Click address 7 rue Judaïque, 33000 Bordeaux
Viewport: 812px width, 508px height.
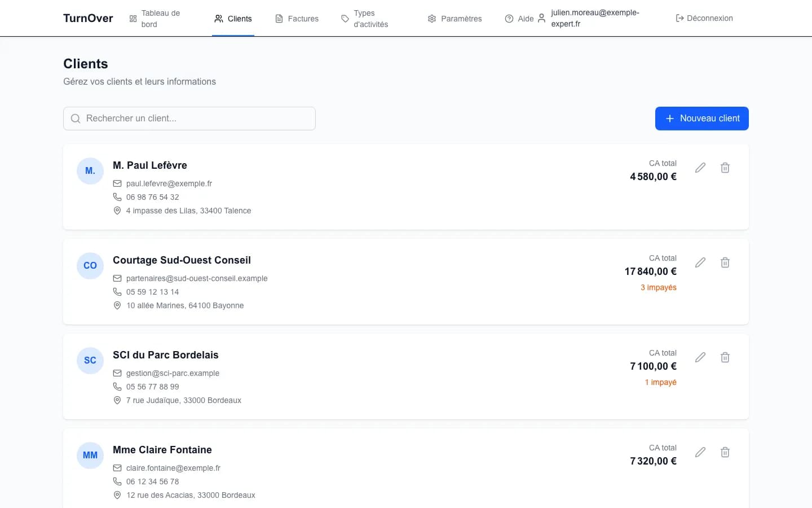pyautogui.click(x=184, y=400)
